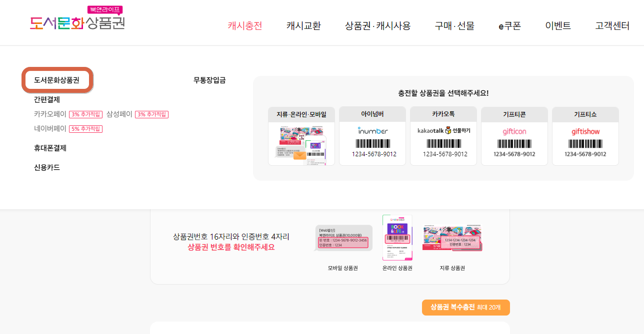The image size is (644, 334).
Task: Click the text 상품권 번호를 확인해주세요
Action: [x=231, y=247]
